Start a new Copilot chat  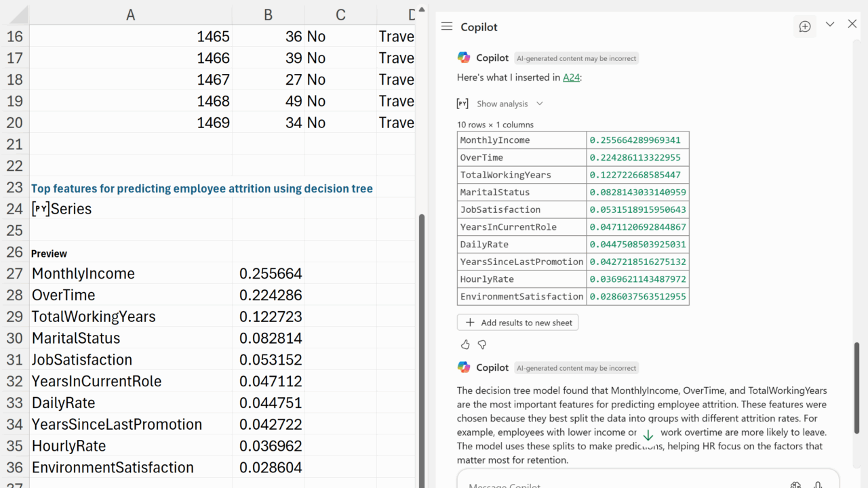tap(805, 26)
